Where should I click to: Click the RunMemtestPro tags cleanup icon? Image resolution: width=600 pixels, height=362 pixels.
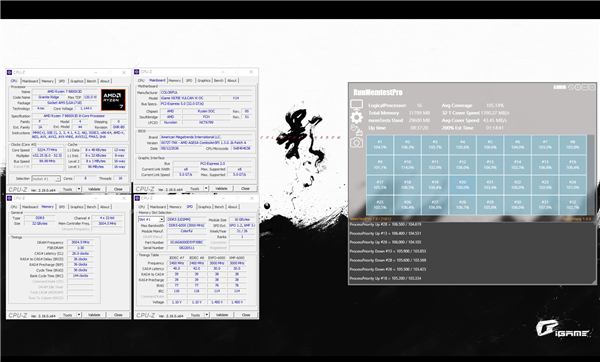(356, 130)
